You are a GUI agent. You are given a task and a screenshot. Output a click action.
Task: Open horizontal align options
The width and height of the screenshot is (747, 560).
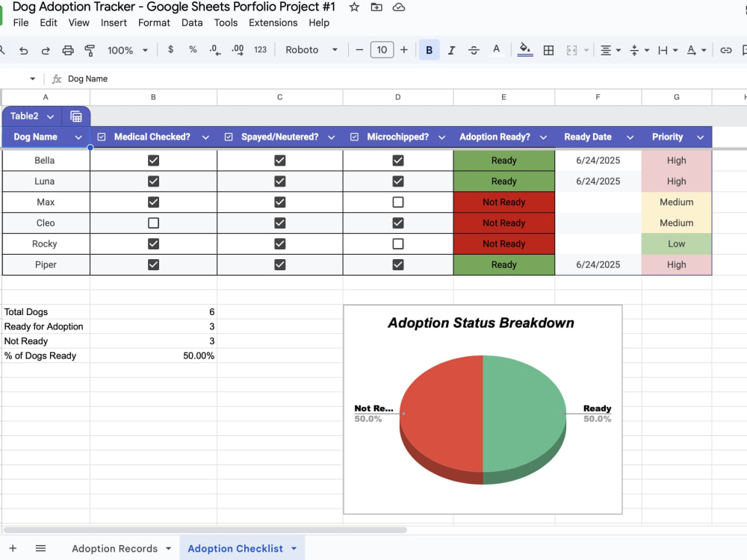click(x=610, y=50)
